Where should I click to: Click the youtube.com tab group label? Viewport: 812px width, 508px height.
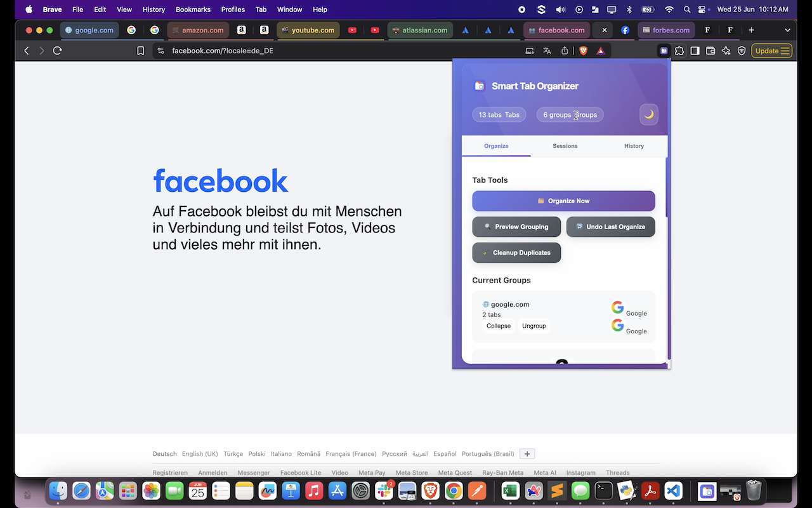[x=308, y=30]
